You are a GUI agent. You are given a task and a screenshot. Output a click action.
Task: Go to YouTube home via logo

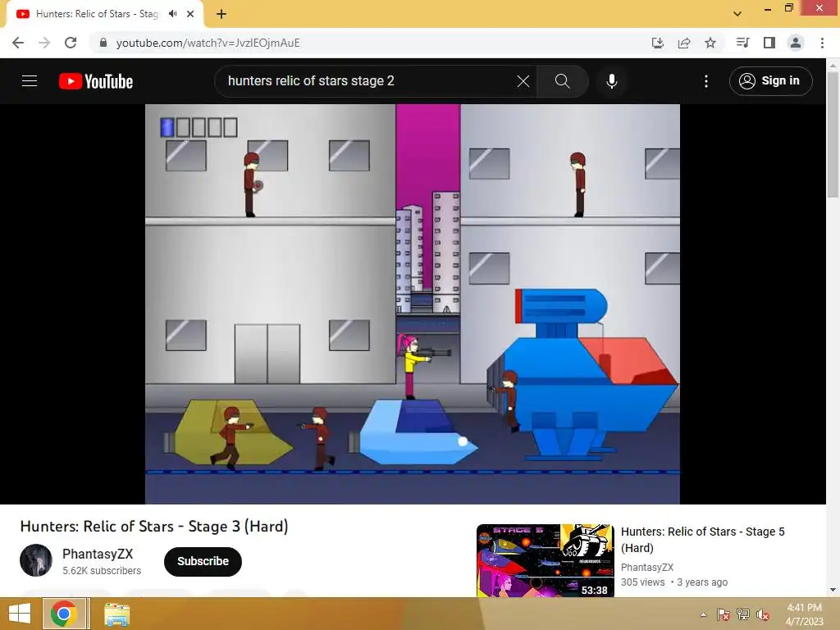96,81
